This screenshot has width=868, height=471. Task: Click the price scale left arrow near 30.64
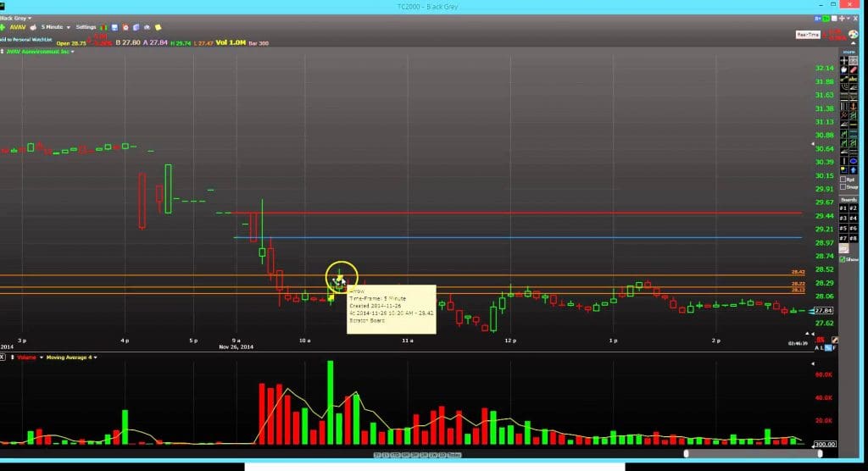pos(813,144)
